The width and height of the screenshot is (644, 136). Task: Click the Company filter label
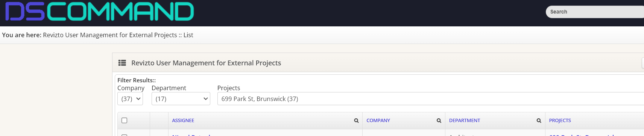[x=131, y=88]
